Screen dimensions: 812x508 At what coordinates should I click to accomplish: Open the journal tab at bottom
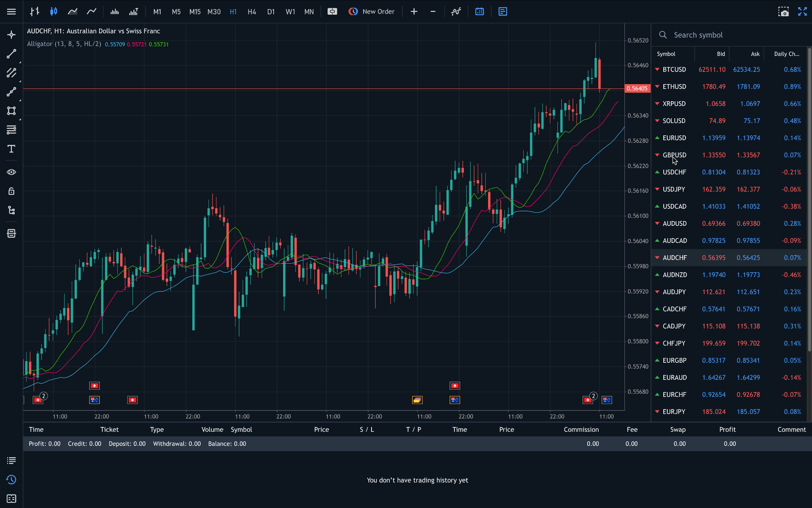(x=11, y=498)
